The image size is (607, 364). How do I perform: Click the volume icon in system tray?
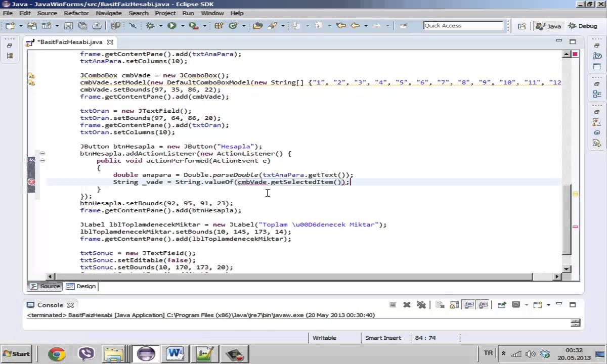(x=531, y=354)
